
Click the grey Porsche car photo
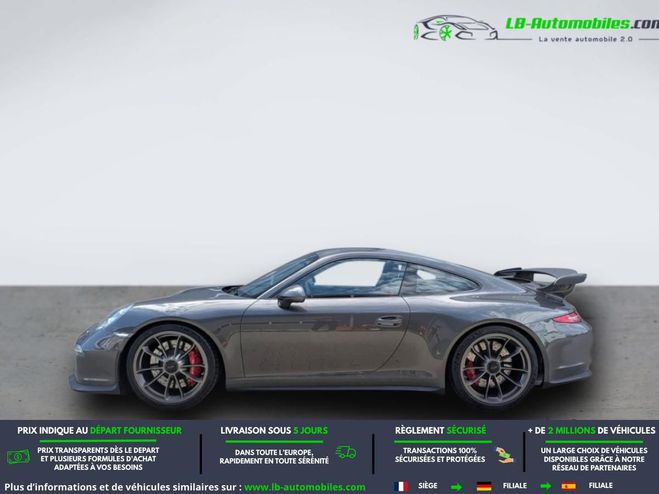330,328
